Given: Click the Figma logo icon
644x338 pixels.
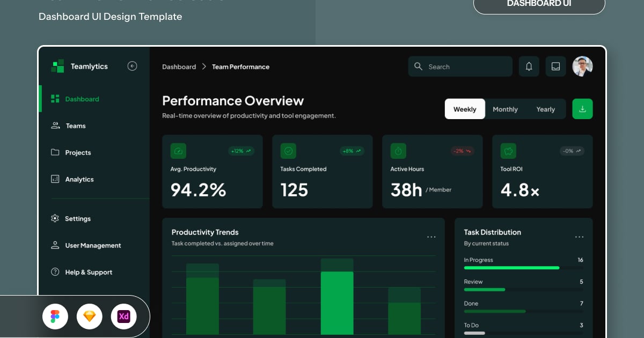Looking at the screenshot, I should click(55, 317).
